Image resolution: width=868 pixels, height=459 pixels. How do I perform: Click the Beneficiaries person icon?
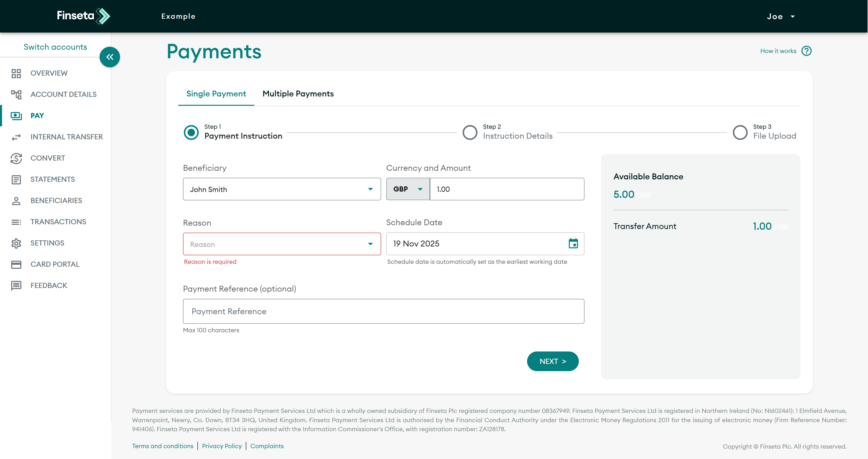click(16, 201)
